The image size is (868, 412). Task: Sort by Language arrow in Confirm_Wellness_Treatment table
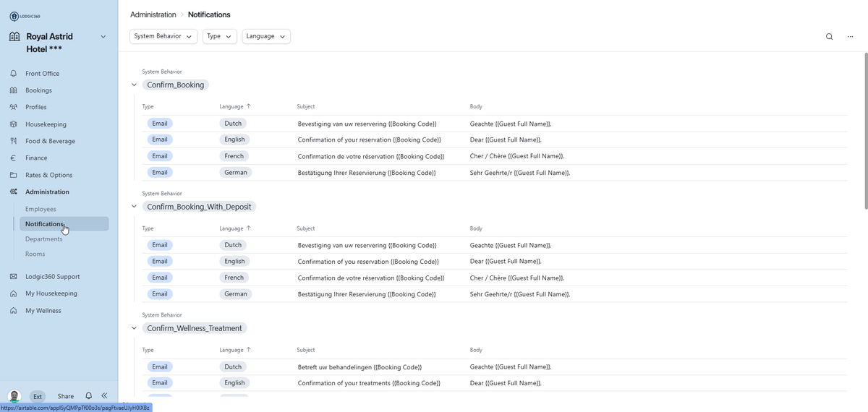249,350
